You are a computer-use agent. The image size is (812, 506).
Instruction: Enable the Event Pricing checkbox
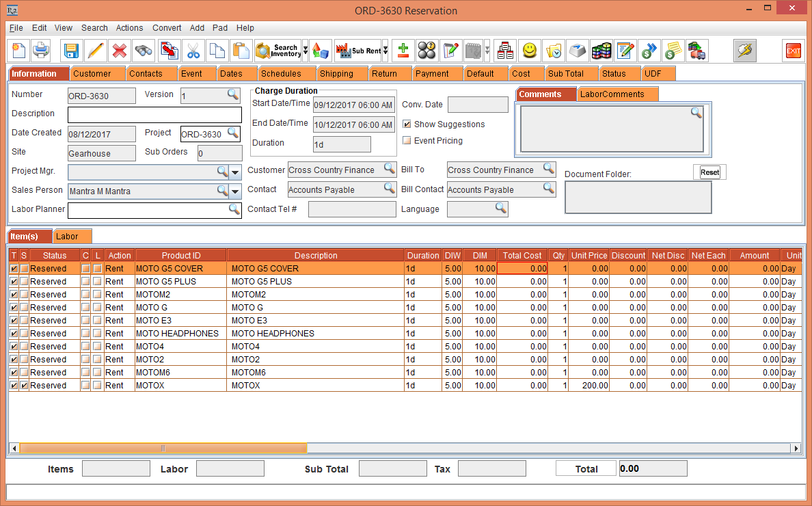tap(407, 141)
